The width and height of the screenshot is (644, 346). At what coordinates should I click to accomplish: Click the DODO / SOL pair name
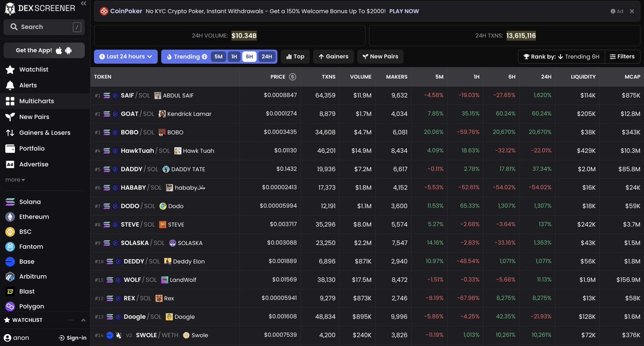137,206
